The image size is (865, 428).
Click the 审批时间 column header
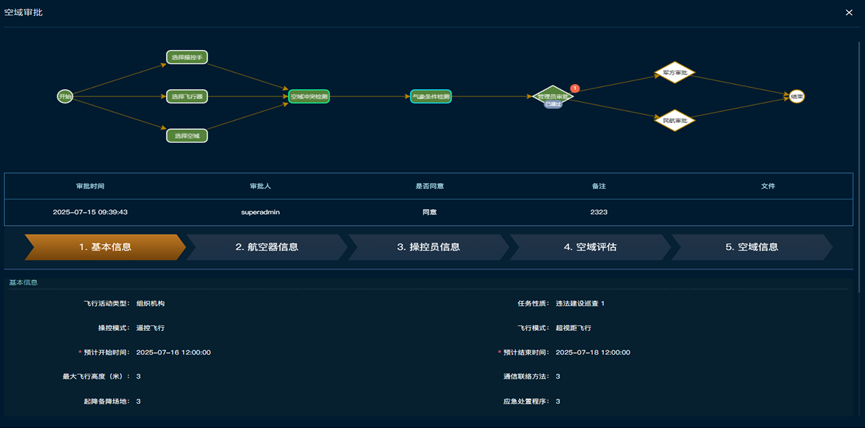[90, 186]
